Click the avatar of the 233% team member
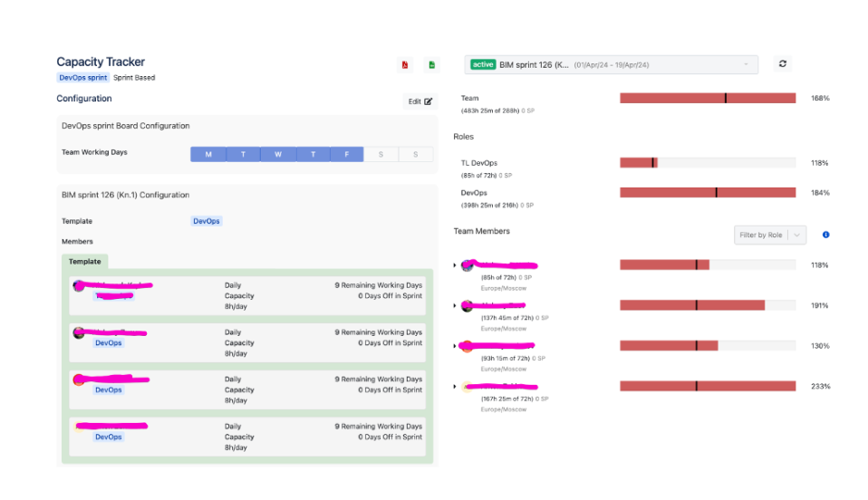This screenshot has width=868, height=500. 468,387
